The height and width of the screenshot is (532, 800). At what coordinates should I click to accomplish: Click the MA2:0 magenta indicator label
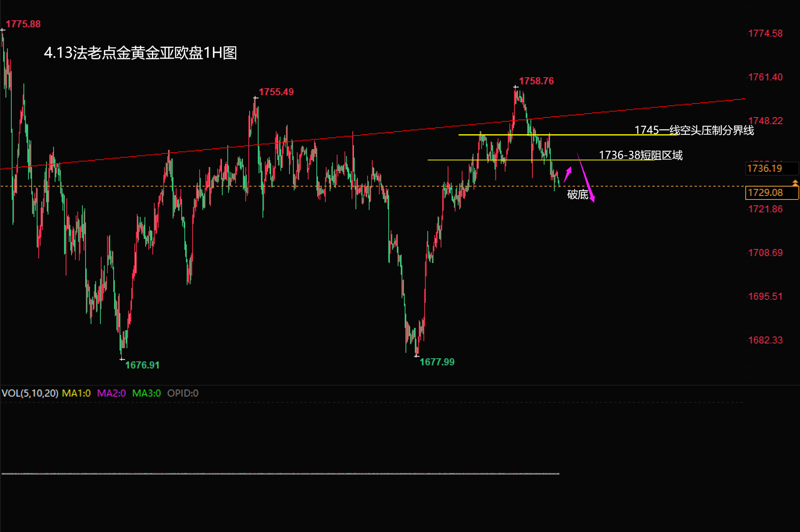(x=111, y=393)
